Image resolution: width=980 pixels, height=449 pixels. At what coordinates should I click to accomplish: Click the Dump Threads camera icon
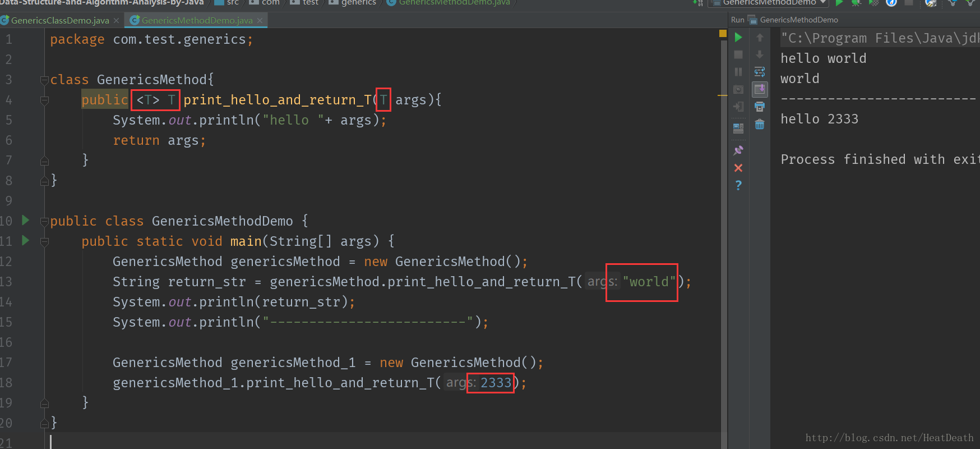tap(738, 89)
